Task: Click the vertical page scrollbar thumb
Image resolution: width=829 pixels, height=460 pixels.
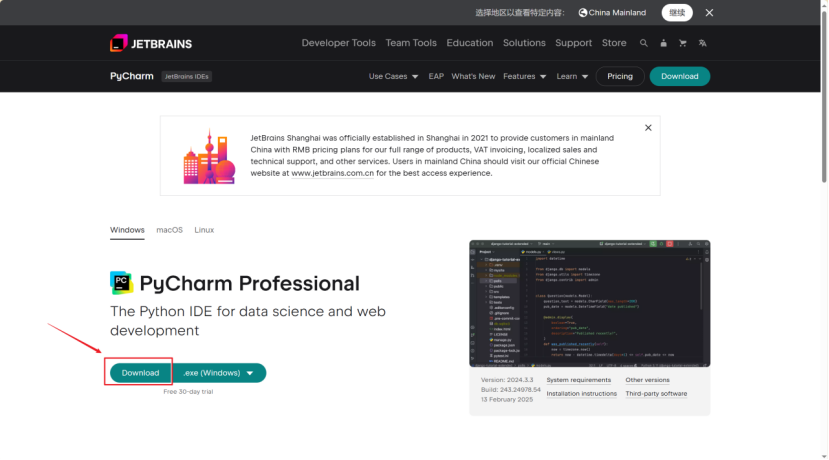Action: (x=824, y=98)
